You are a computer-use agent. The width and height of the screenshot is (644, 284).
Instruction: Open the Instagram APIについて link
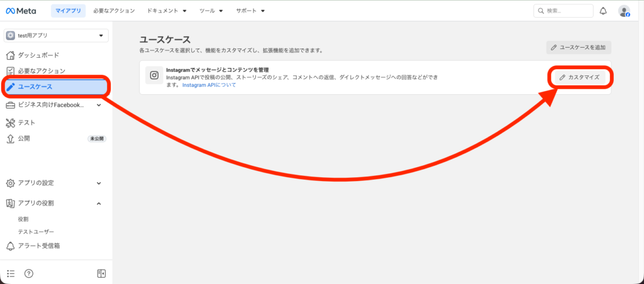[209, 85]
